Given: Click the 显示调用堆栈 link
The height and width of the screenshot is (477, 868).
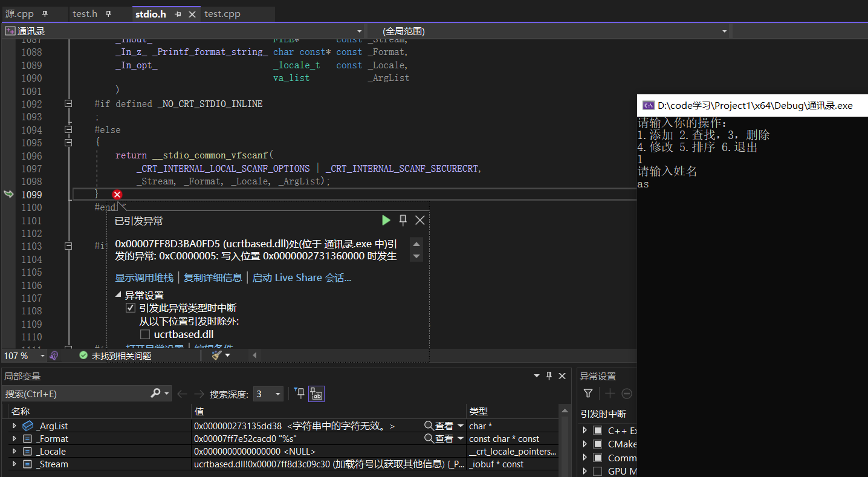Looking at the screenshot, I should (144, 277).
